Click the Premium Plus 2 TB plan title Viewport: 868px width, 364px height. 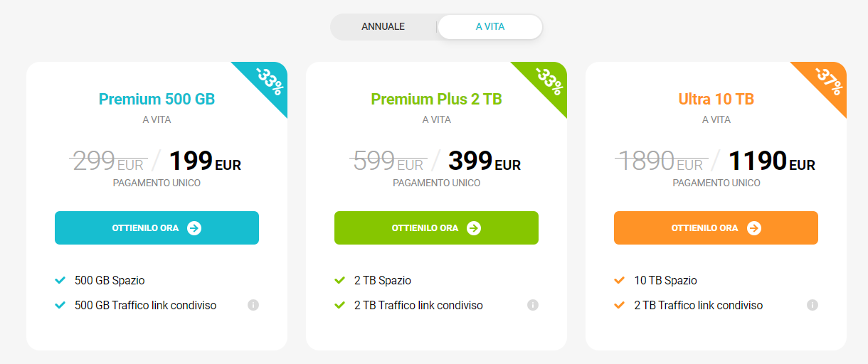click(x=436, y=99)
